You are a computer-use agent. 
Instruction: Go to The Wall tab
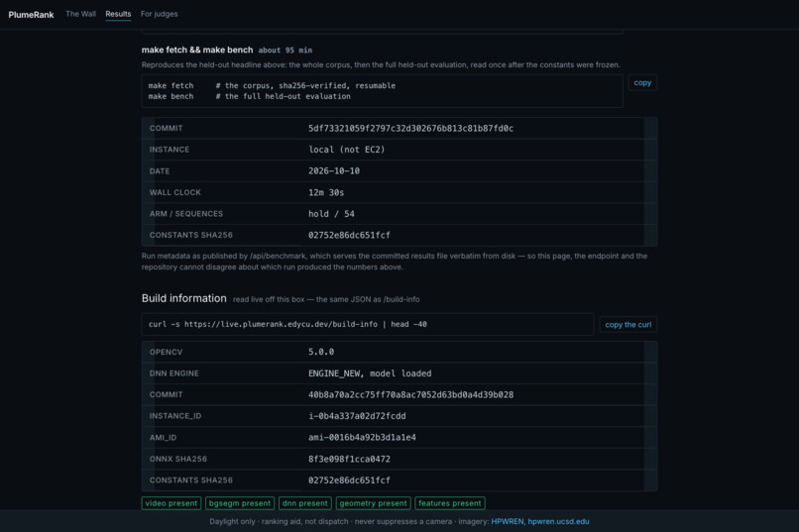(x=80, y=14)
